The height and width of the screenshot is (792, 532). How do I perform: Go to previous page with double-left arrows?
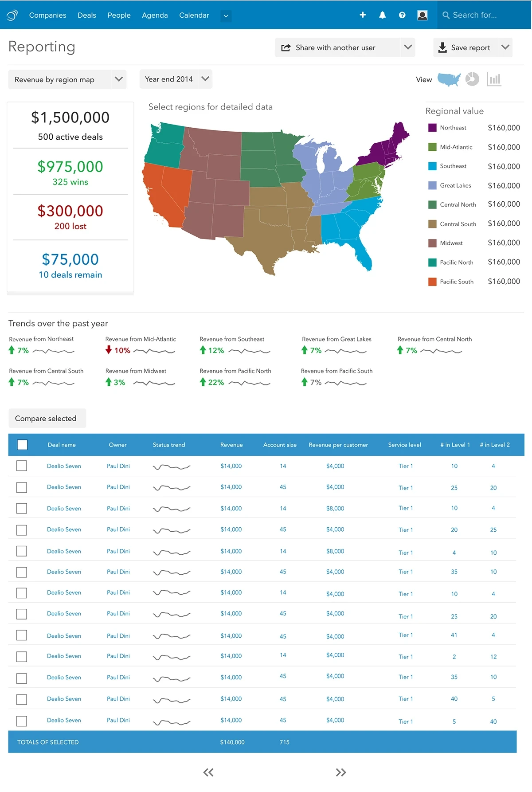(208, 772)
